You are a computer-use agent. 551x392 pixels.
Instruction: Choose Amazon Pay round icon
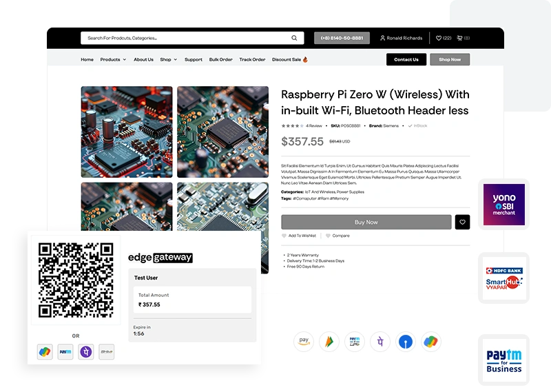[x=304, y=342]
